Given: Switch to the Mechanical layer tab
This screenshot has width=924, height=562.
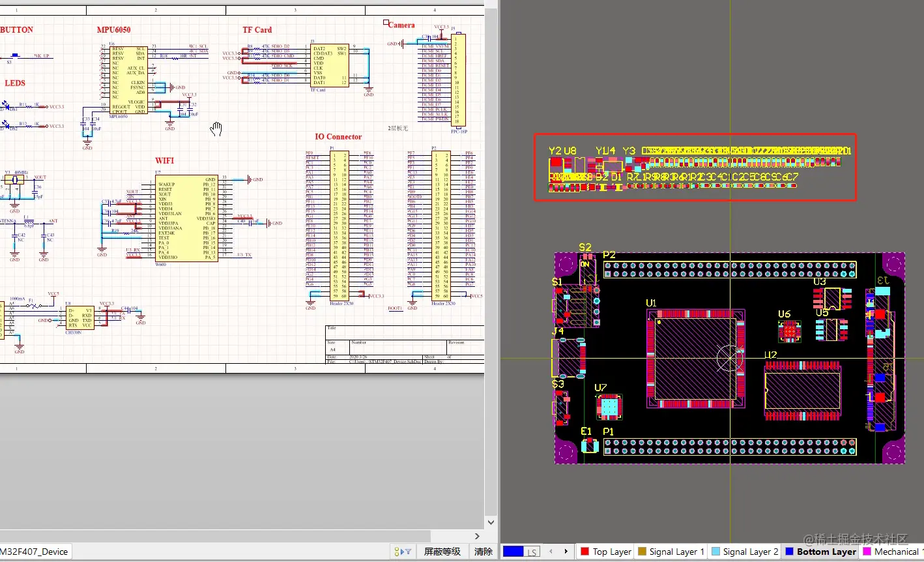Looking at the screenshot, I should pyautogui.click(x=892, y=552).
